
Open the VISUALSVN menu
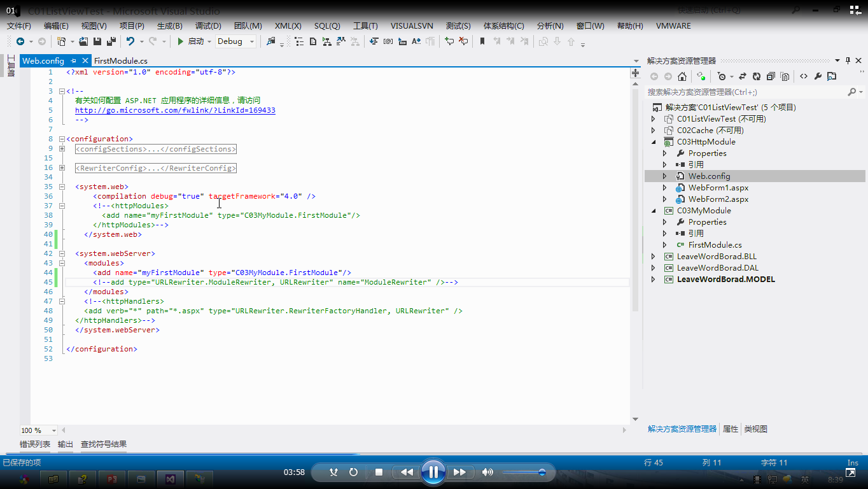412,26
